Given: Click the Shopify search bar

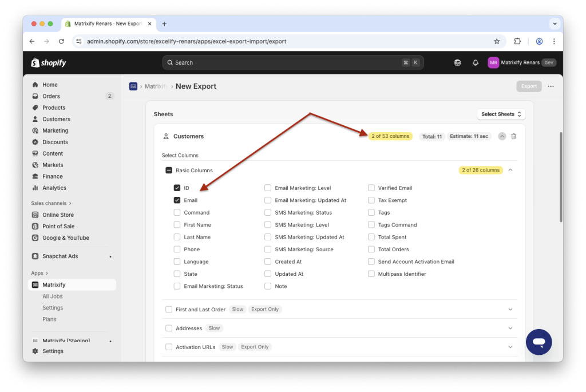Looking at the screenshot, I should [293, 62].
